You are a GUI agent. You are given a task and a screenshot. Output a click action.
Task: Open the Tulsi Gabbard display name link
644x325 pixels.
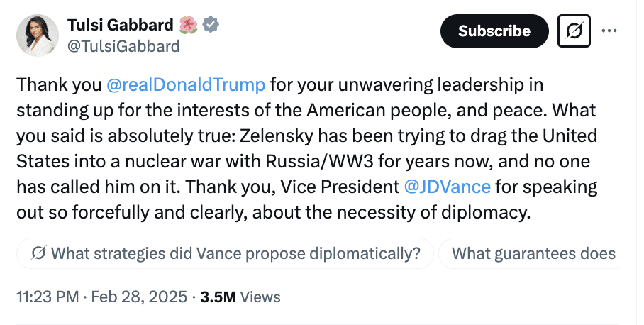point(120,26)
